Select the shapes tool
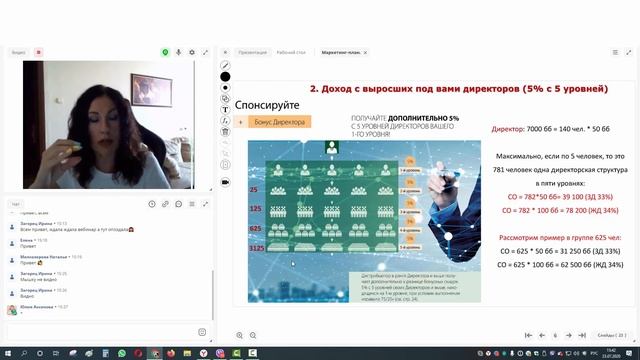Viewport: 640px width, 360px height. (x=225, y=98)
